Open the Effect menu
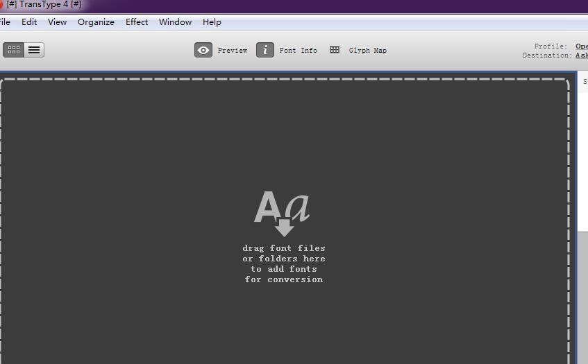The image size is (588, 364). (137, 22)
